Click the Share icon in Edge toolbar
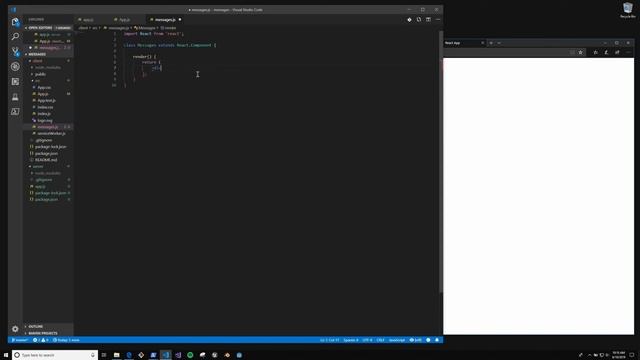The width and height of the screenshot is (640, 360). (x=617, y=52)
